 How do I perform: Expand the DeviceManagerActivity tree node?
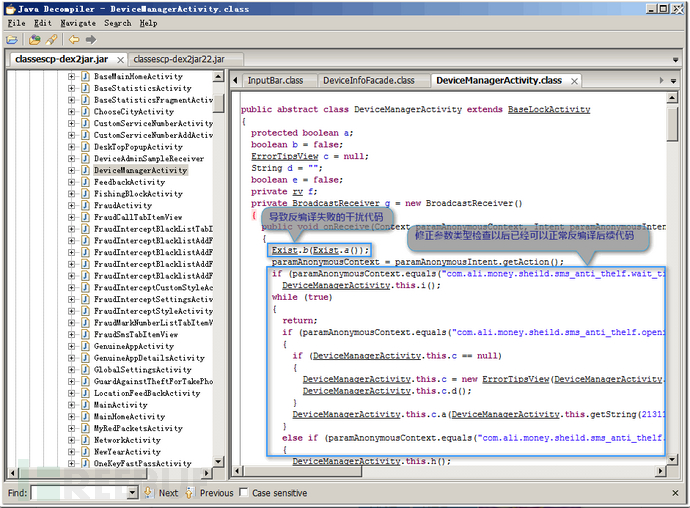[72, 170]
